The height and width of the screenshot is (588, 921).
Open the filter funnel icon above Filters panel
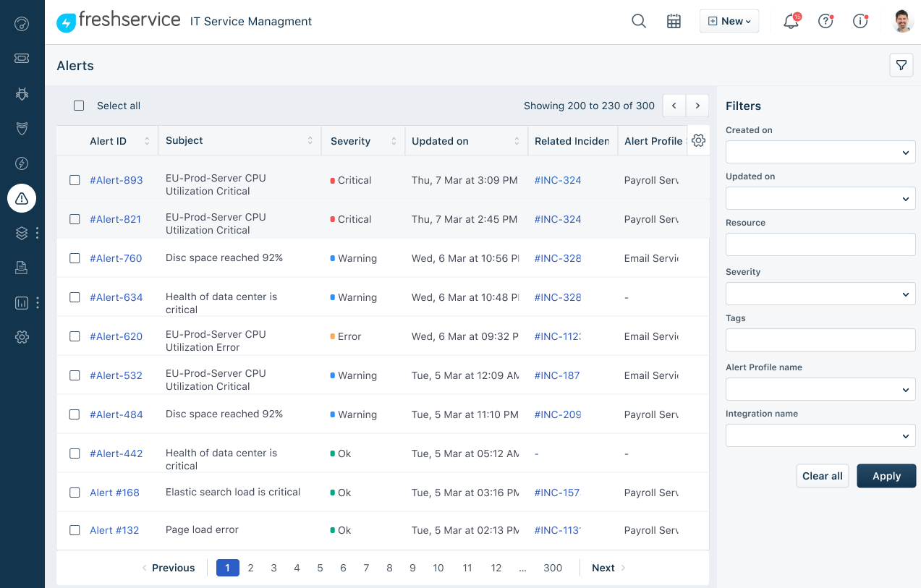tap(901, 64)
